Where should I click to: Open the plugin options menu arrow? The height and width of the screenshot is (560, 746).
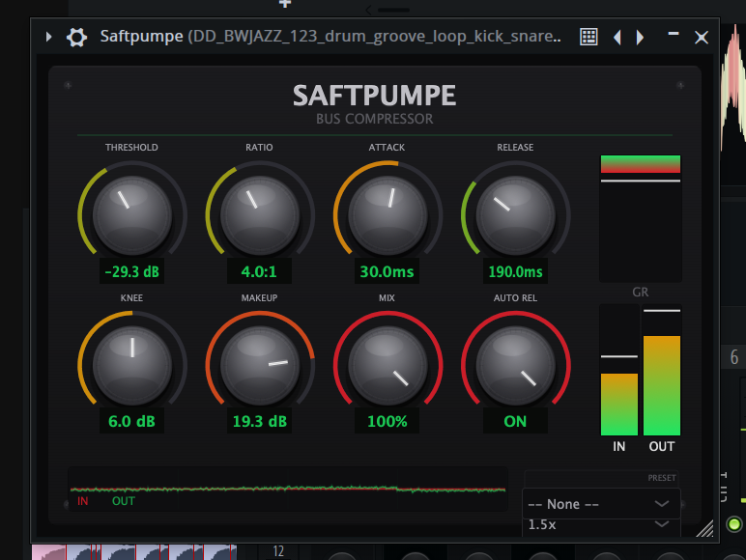coord(48,37)
